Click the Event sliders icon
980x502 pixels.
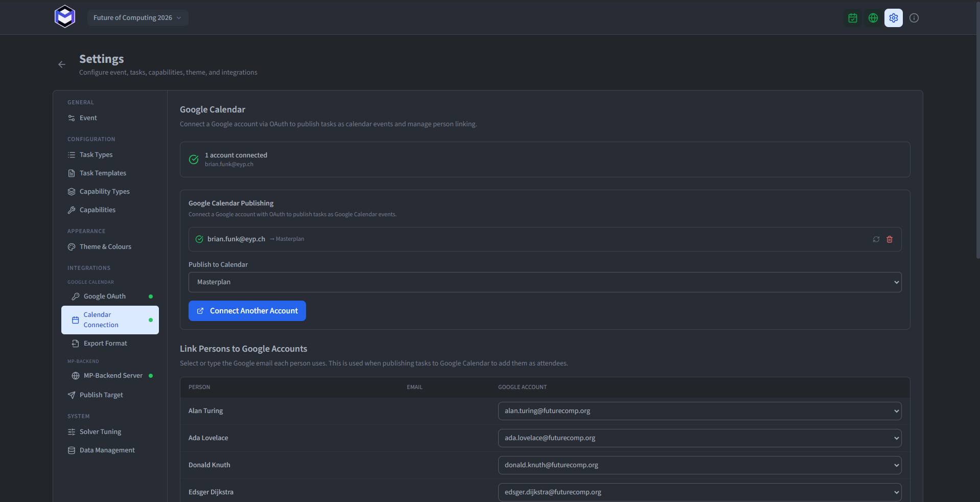pos(72,118)
